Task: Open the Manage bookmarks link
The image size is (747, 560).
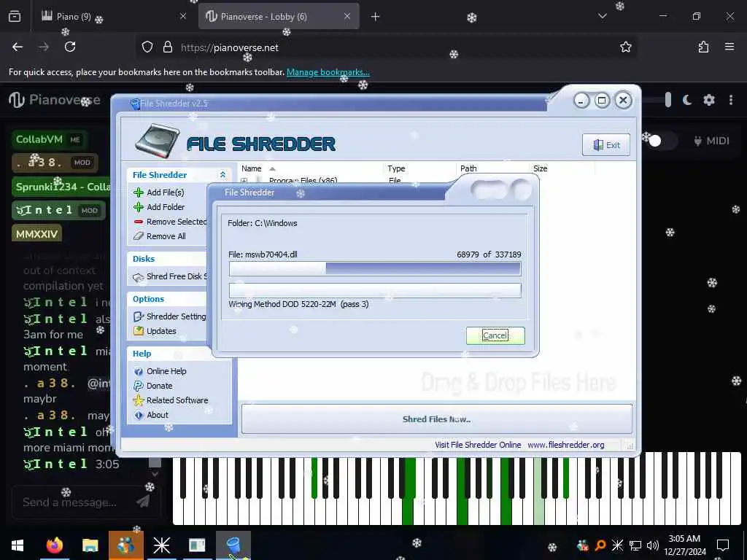Action: (x=328, y=72)
